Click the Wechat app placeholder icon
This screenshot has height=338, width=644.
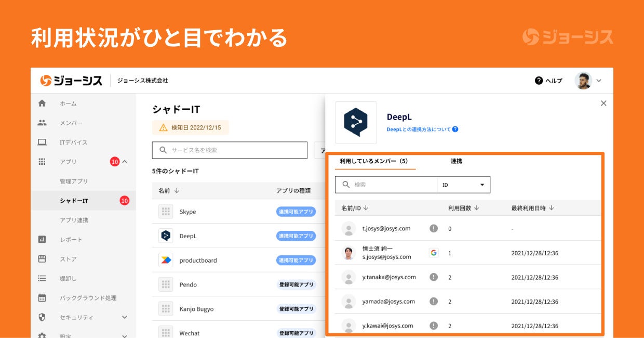point(166,333)
